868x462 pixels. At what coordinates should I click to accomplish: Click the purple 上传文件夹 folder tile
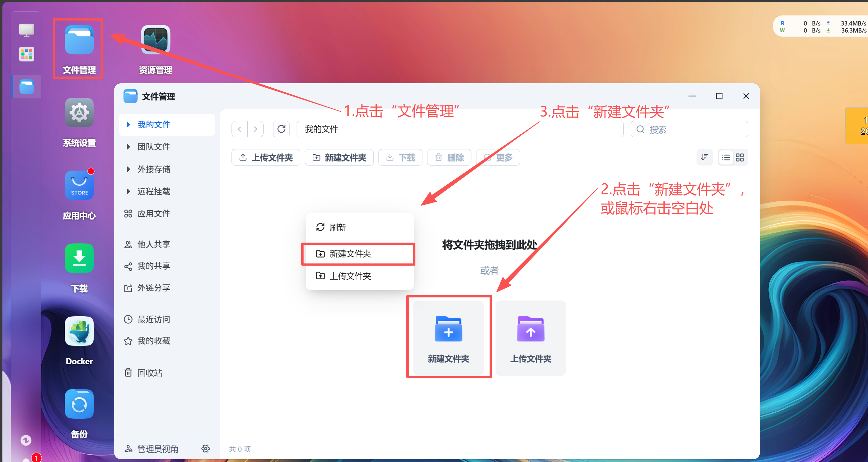tap(530, 337)
